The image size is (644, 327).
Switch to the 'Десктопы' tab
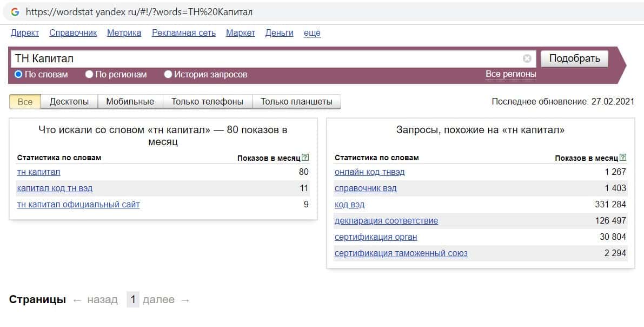[69, 102]
